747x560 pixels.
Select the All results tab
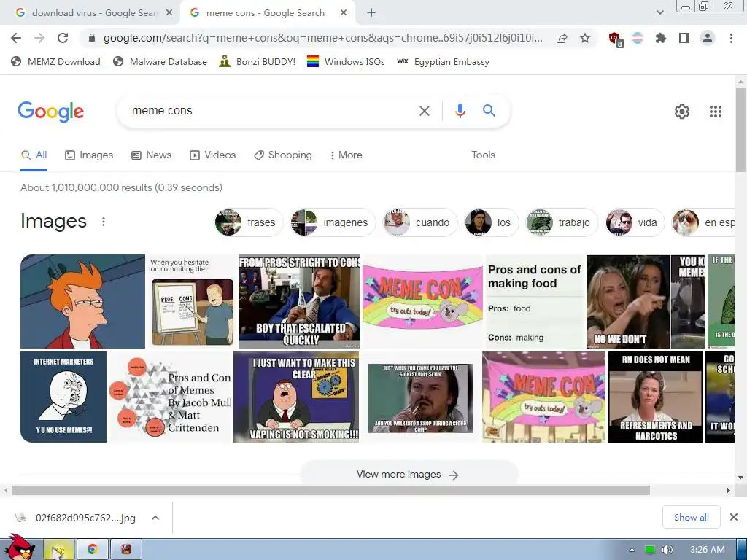[x=34, y=155]
